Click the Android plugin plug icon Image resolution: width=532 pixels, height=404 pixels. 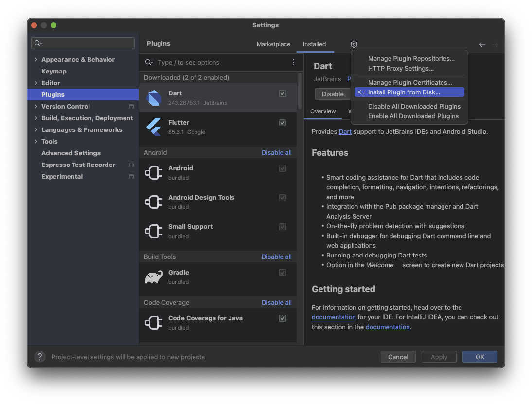(x=154, y=173)
